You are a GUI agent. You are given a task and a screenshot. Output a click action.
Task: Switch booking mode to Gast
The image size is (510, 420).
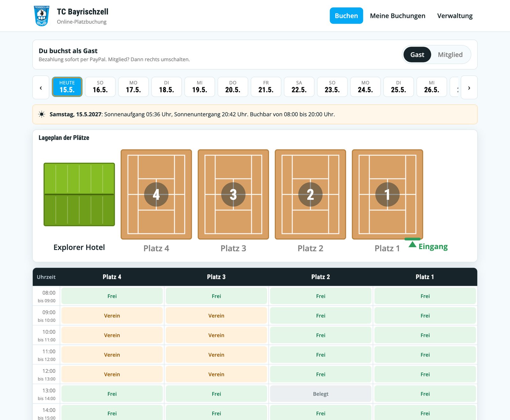417,55
